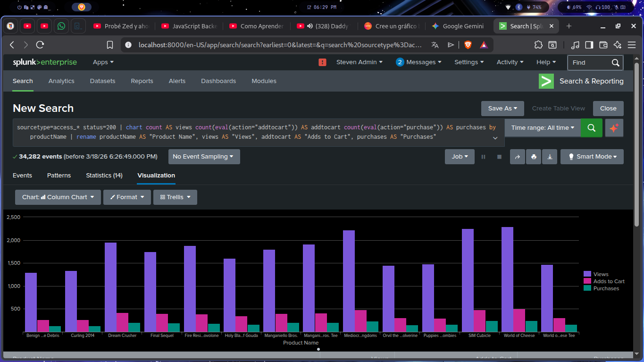
Task: Switch to the Statistics (14) tab
Action: click(x=104, y=176)
